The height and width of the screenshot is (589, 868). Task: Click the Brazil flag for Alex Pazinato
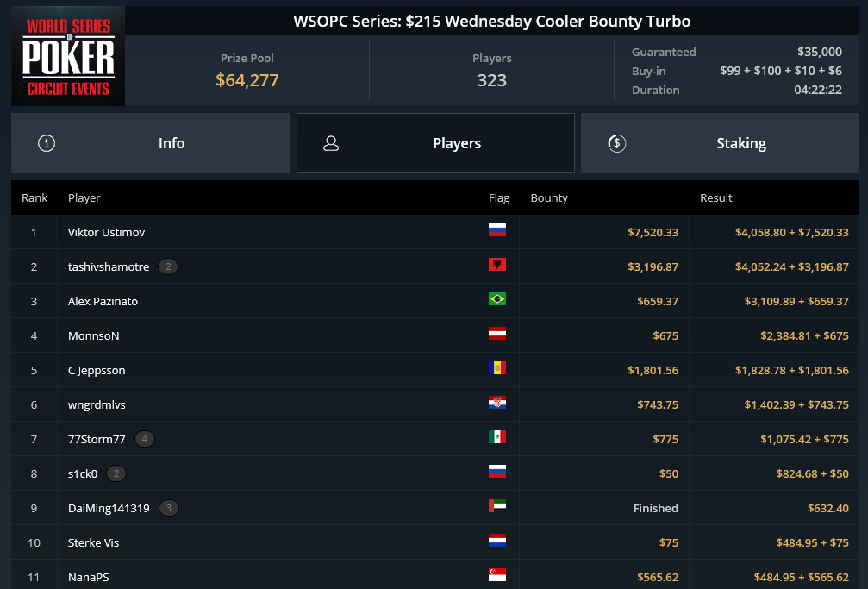(497, 299)
